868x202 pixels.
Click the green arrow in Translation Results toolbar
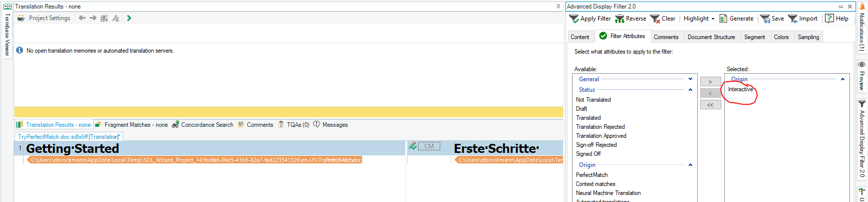[x=129, y=18]
